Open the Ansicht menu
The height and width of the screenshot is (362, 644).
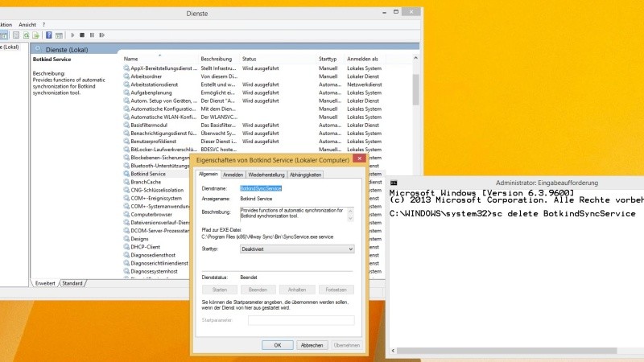point(27,24)
